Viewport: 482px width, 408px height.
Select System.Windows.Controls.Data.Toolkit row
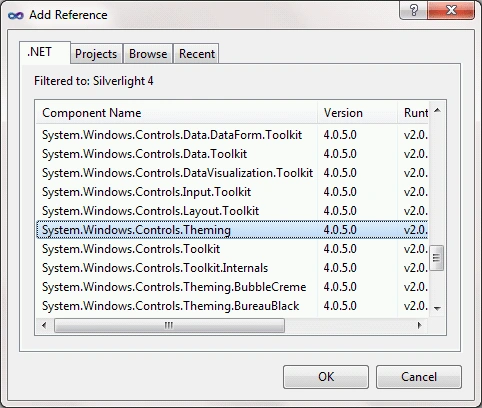coord(232,154)
